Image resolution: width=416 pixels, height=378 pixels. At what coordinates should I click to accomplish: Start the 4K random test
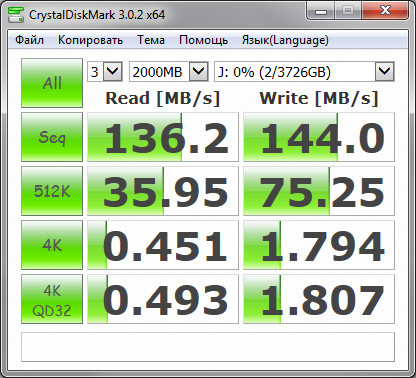[x=52, y=245]
